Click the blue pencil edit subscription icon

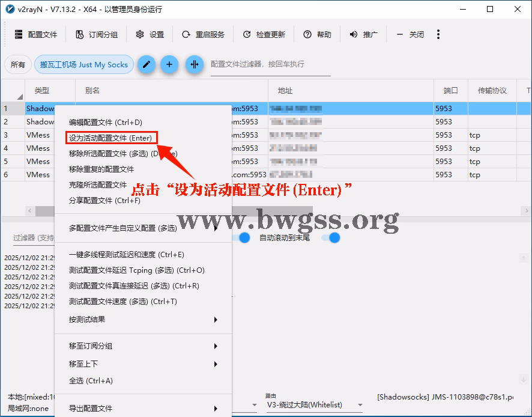147,64
